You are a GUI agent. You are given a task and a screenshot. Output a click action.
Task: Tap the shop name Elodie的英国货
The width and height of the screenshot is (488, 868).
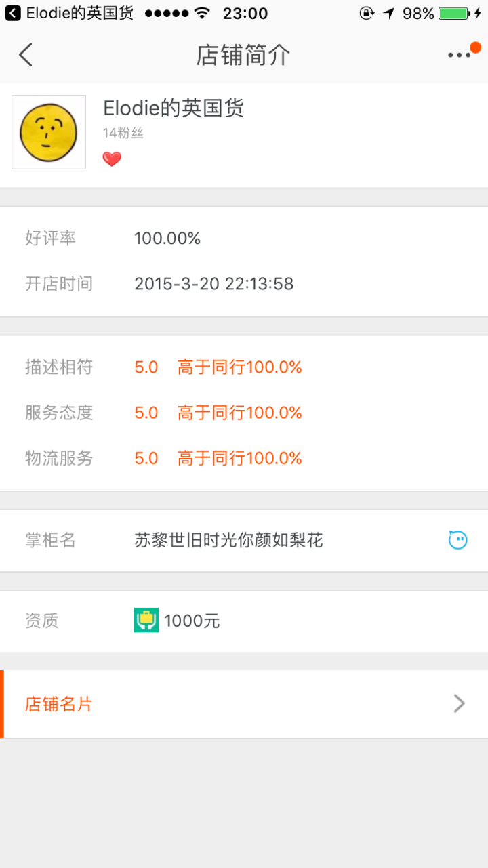point(173,108)
